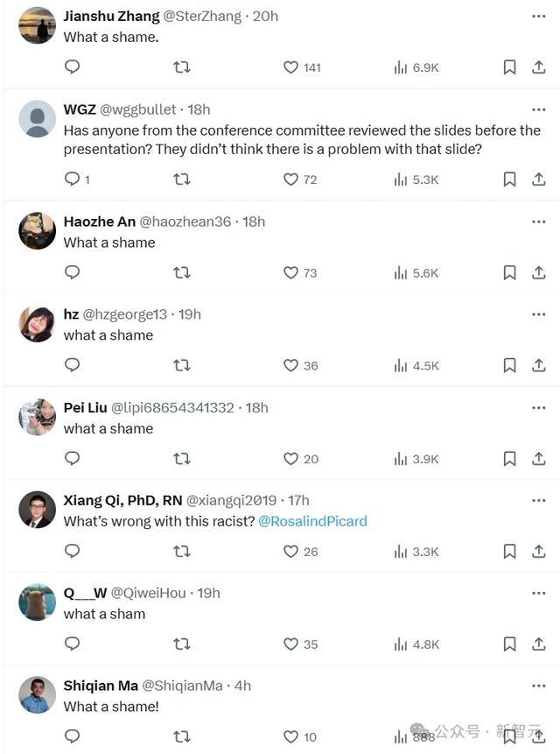Bookmark hz's "what a shame" tweet
The image size is (560, 754).
coord(509,365)
